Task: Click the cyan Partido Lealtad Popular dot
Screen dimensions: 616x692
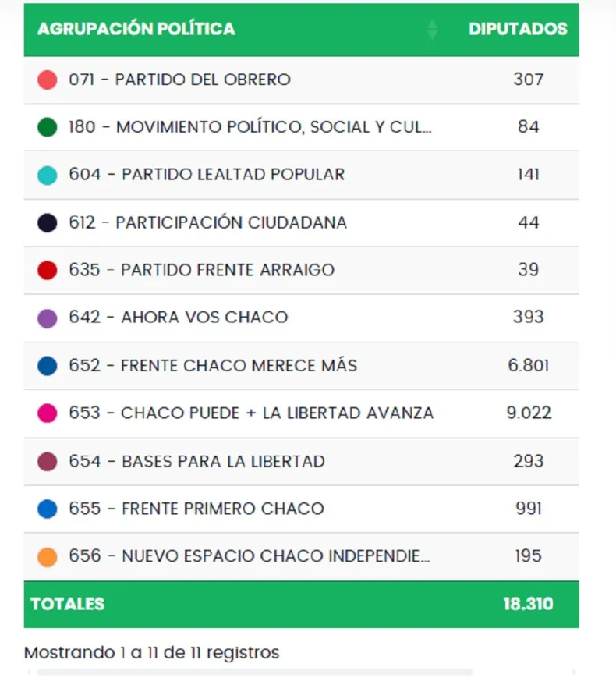Action: (48, 175)
